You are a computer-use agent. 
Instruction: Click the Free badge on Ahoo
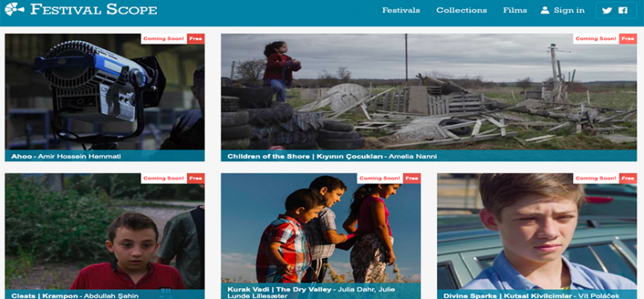coord(196,39)
